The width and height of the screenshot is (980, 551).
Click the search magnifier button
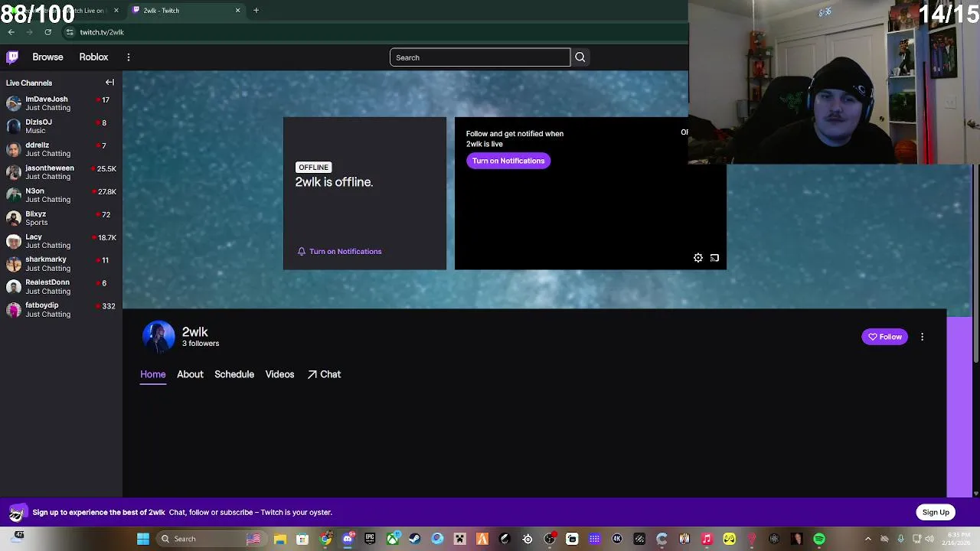click(580, 57)
